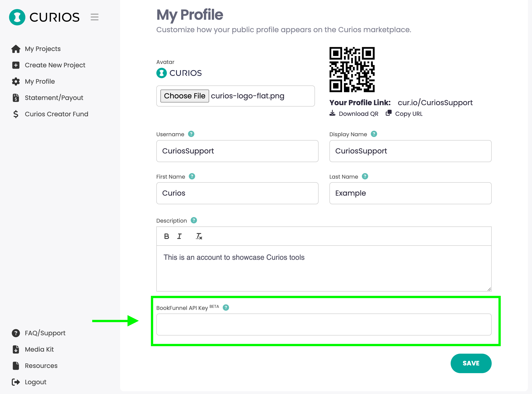The image size is (532, 394).
Task: Click the Copy URL link
Action: 409,114
